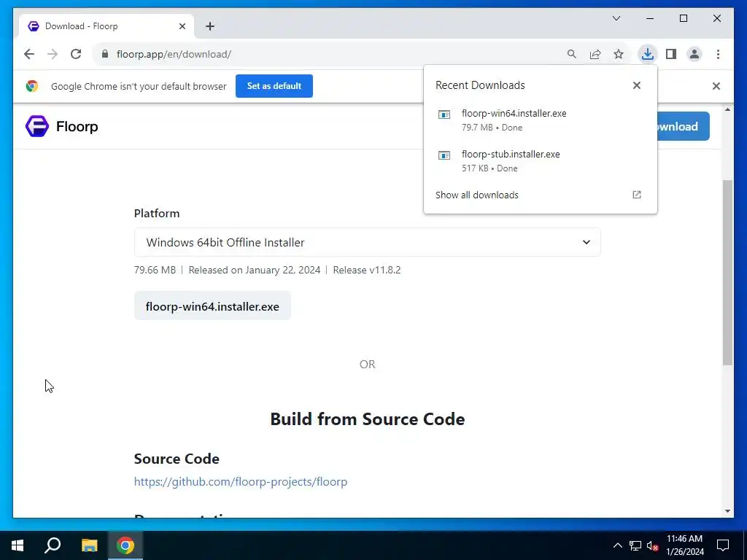Viewport: 747px width, 560px height.
Task: Open the Windows Start menu
Action: pos(18,545)
